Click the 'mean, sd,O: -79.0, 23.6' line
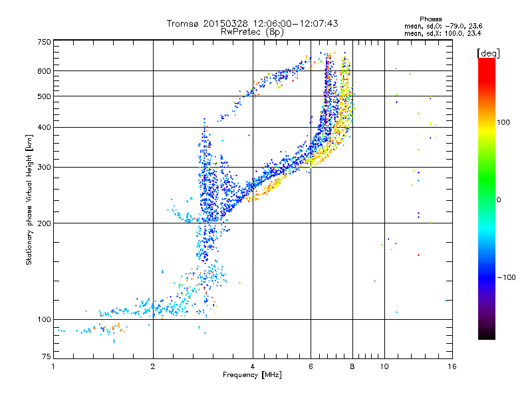 click(x=443, y=26)
